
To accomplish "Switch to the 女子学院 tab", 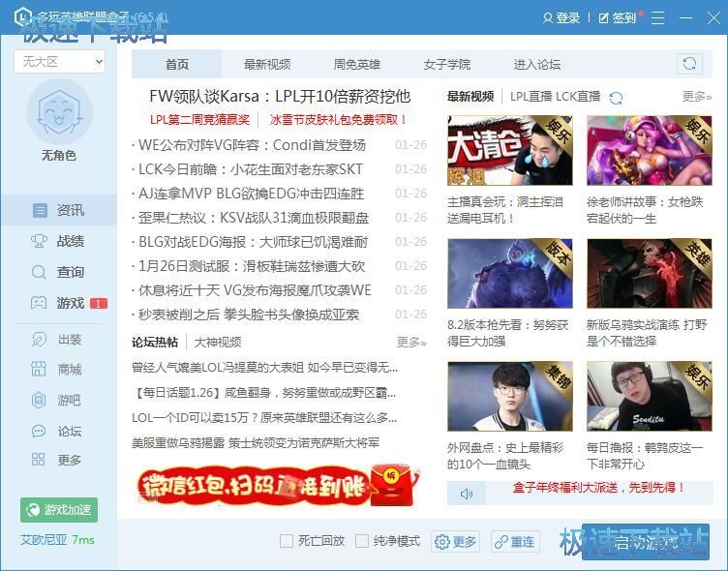I will click(x=447, y=64).
